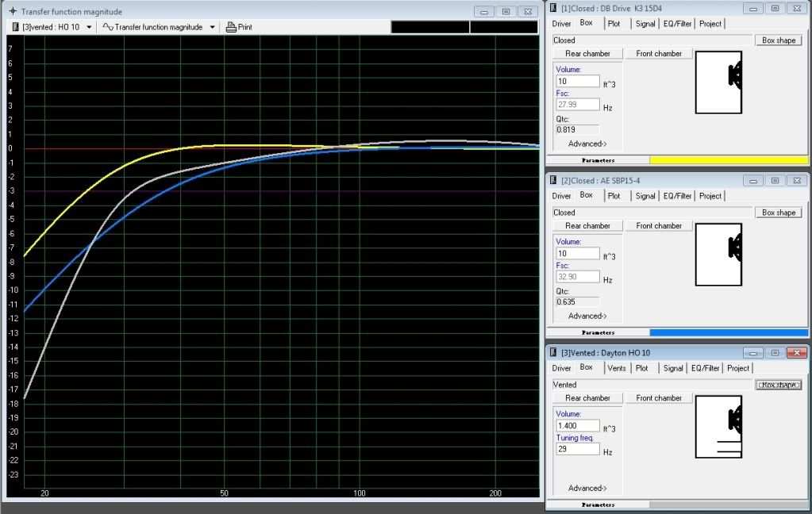This screenshot has width=812, height=514.
Task: Open the Project tab in Dayton HO 10 window
Action: point(738,369)
